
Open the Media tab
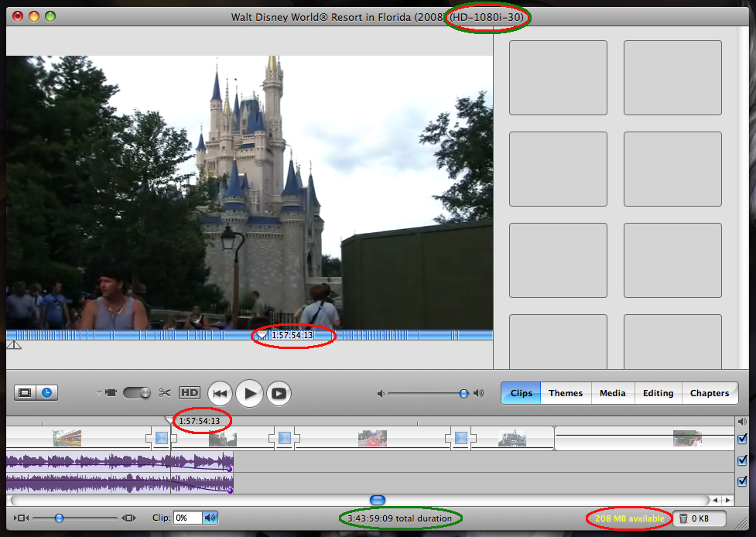[613, 393]
